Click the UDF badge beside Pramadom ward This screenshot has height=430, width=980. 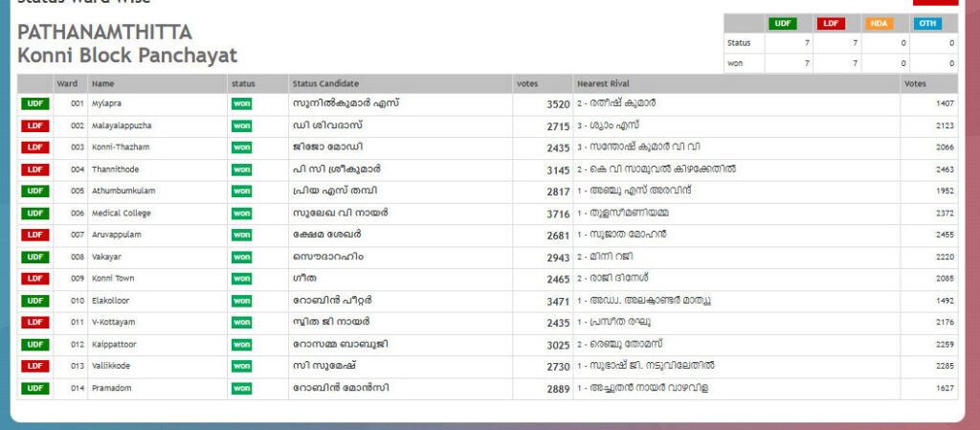pos(35,388)
